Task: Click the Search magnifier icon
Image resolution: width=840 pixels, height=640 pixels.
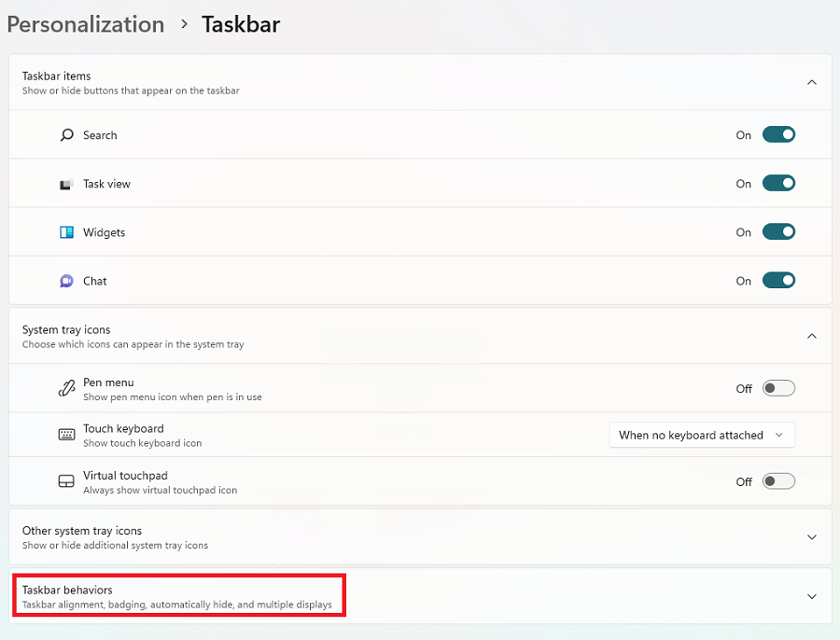Action: tap(66, 135)
